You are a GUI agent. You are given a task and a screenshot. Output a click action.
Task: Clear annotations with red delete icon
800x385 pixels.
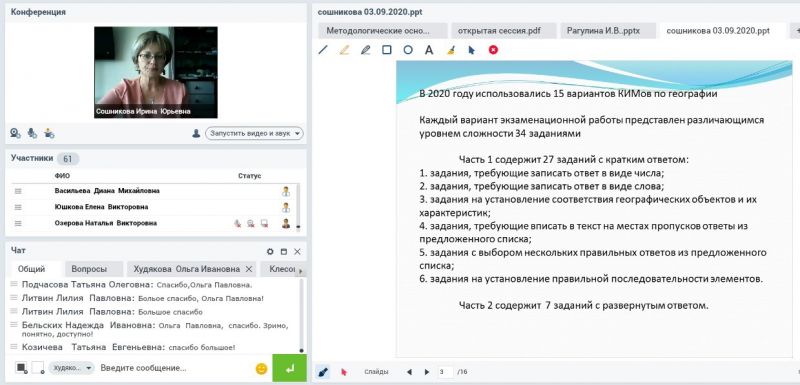493,50
